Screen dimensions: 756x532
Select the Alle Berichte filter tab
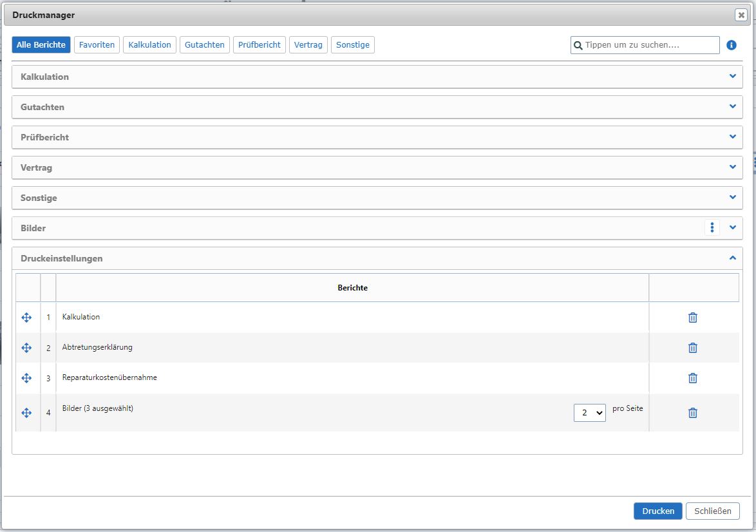pyautogui.click(x=41, y=45)
